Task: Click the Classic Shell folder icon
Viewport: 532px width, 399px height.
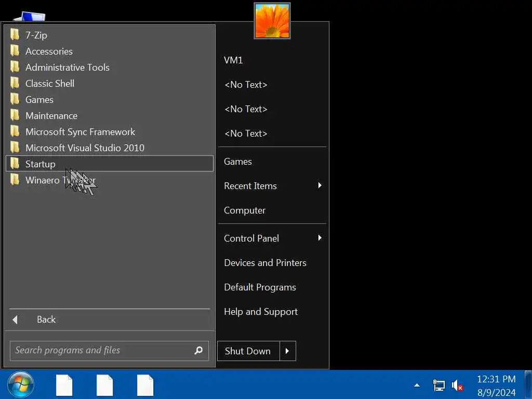Action: point(15,83)
